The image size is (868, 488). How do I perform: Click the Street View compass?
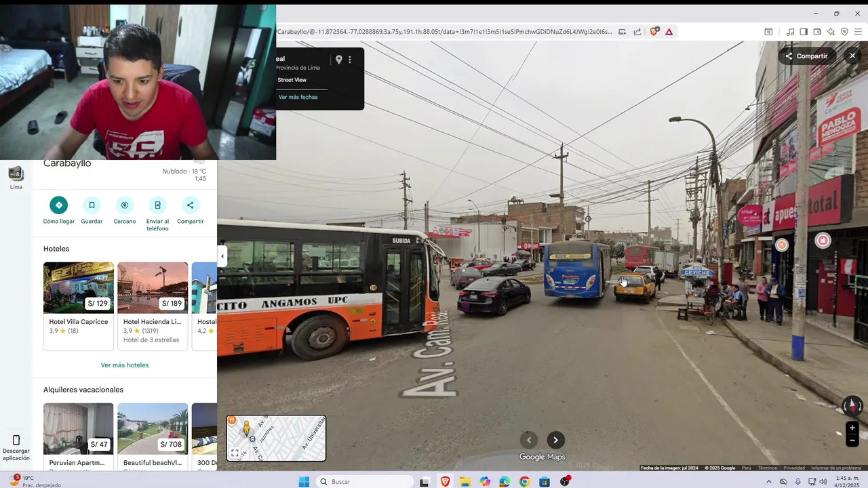(x=852, y=405)
